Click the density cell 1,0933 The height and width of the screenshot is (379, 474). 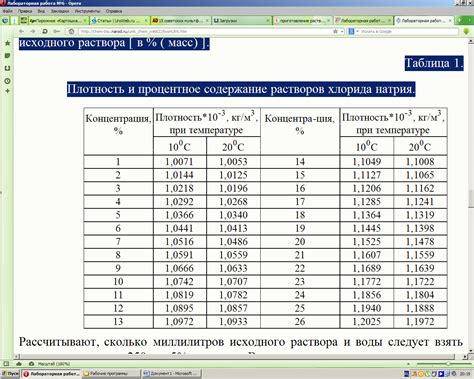(233, 322)
